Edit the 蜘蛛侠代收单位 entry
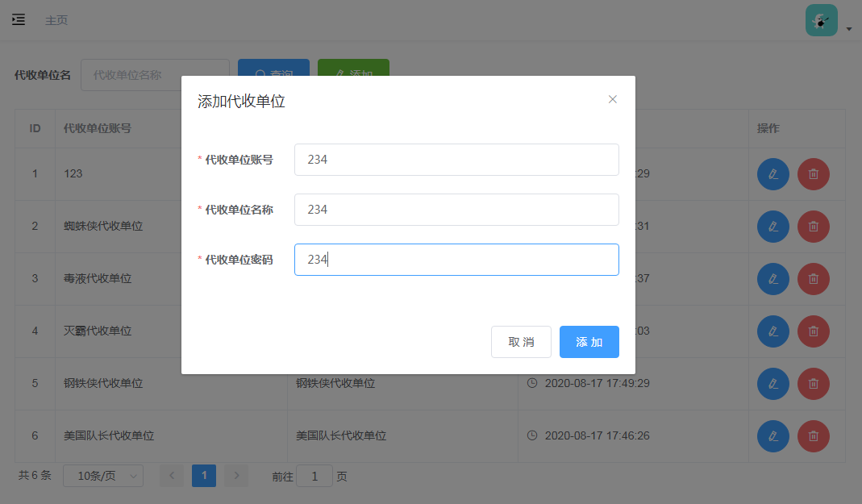This screenshot has height=504, width=862. tap(772, 227)
